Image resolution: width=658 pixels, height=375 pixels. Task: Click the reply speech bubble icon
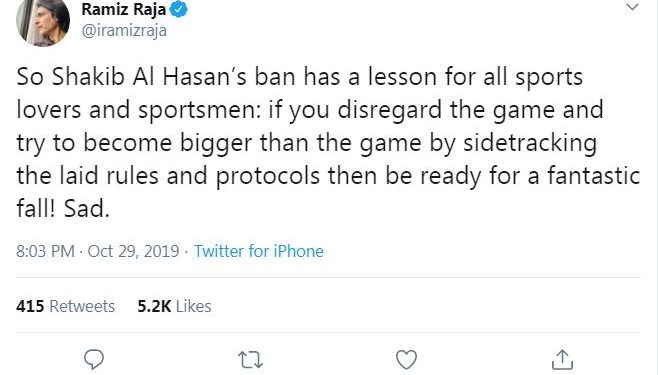pyautogui.click(x=94, y=359)
